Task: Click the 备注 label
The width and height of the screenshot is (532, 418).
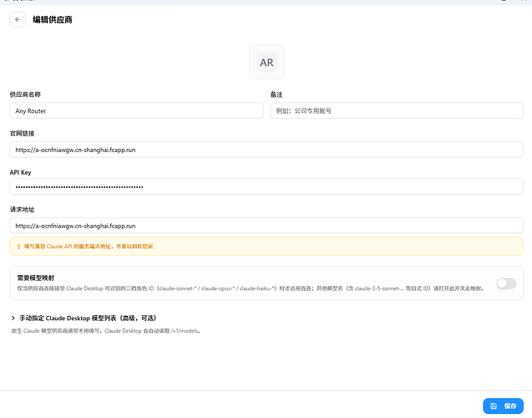Action: [276, 94]
